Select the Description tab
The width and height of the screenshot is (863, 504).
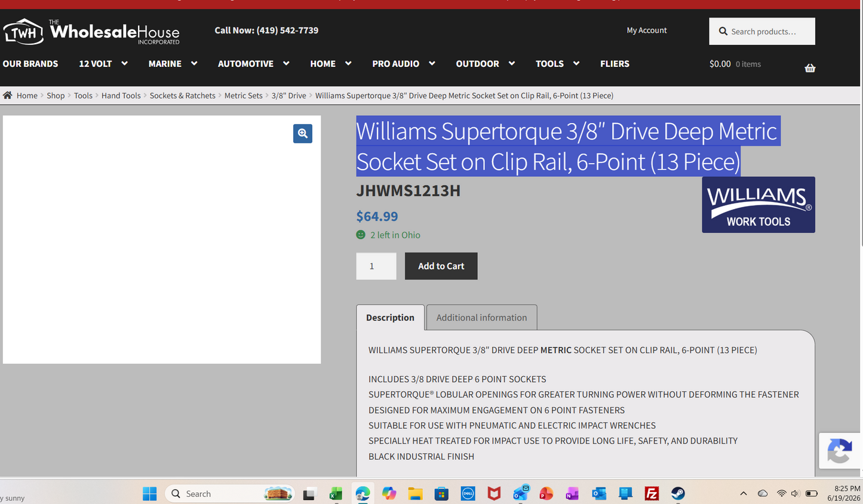(390, 318)
